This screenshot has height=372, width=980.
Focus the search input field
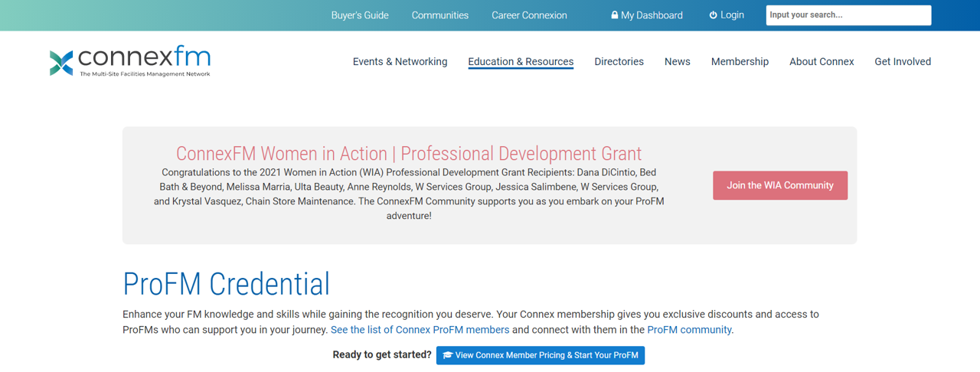(848, 15)
